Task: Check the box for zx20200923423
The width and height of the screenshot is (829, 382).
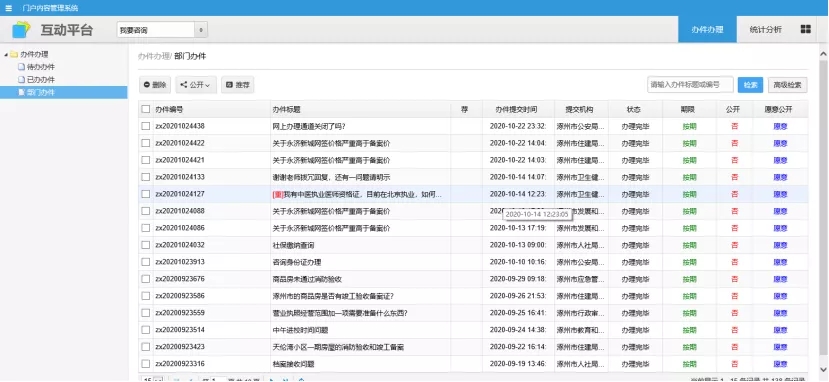Action: coord(146,347)
